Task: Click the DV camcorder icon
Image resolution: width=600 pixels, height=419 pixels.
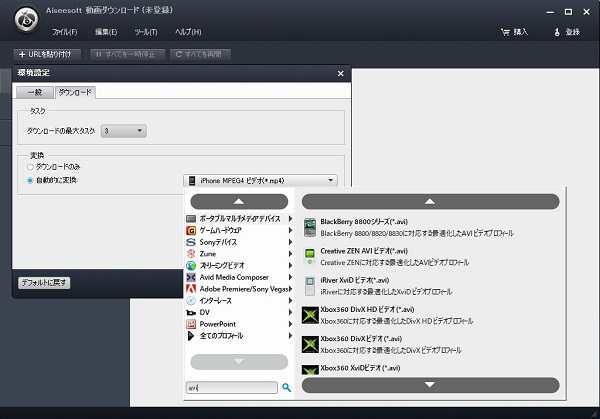Action: pyautogui.click(x=191, y=313)
